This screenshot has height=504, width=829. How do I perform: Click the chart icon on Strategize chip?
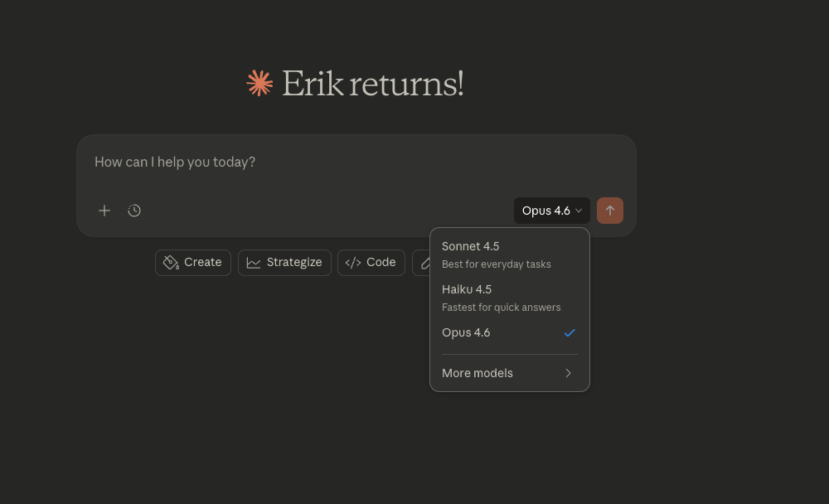click(x=254, y=263)
